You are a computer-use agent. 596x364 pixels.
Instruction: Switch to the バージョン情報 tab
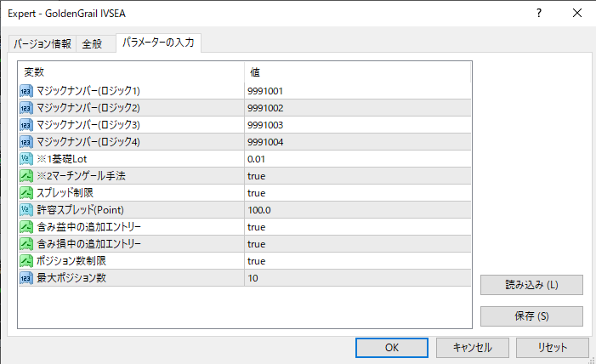coord(43,44)
